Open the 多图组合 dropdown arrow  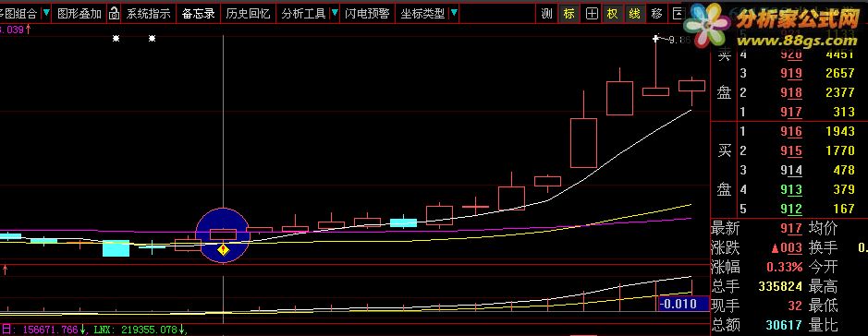(46, 13)
